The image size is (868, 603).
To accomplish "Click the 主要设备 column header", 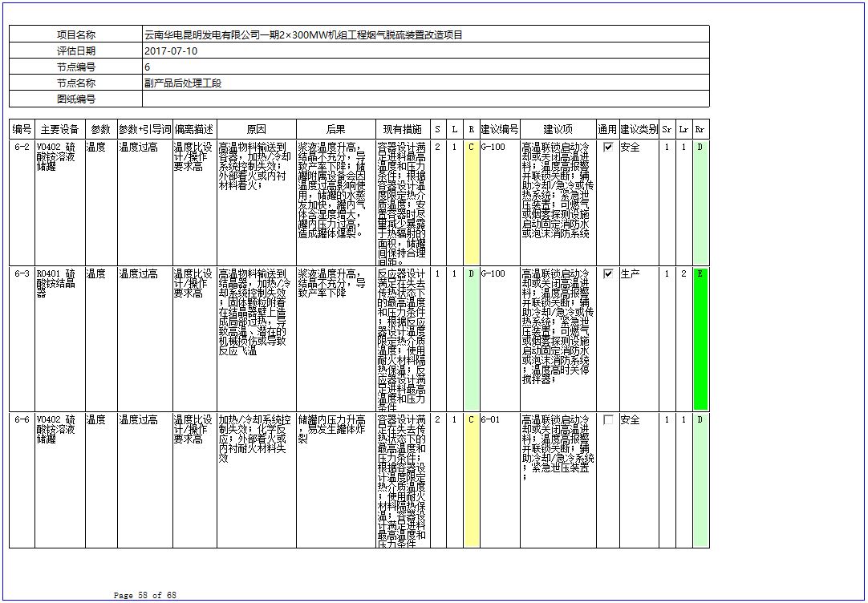I will 60,129.
